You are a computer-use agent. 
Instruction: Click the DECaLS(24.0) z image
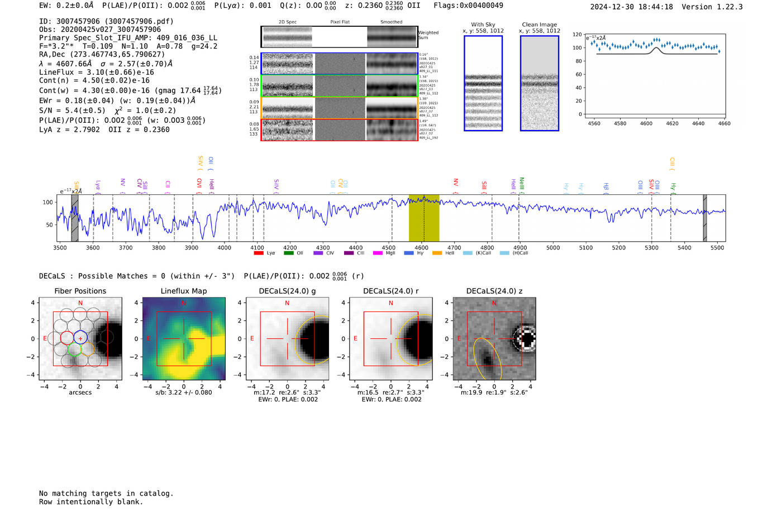tap(494, 339)
